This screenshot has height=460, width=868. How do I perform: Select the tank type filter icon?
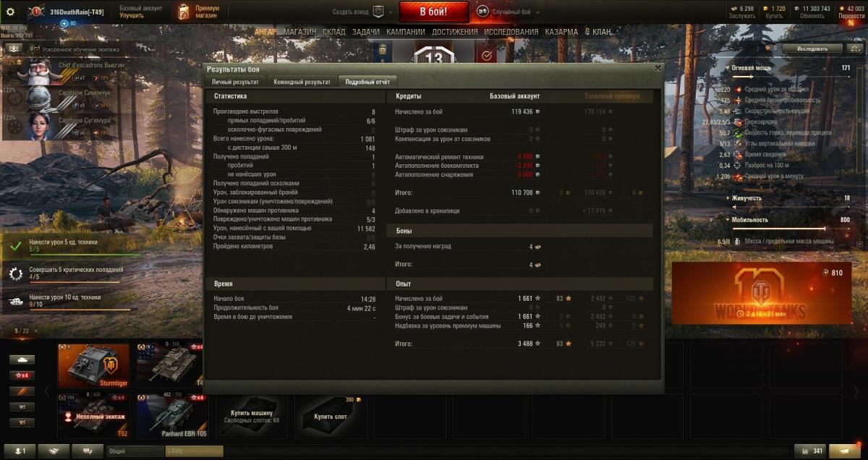22,359
